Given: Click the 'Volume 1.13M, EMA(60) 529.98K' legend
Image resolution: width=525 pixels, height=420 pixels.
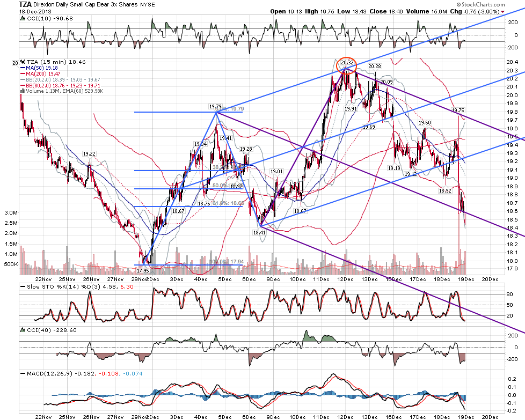Looking at the screenshot, I should click(64, 91).
